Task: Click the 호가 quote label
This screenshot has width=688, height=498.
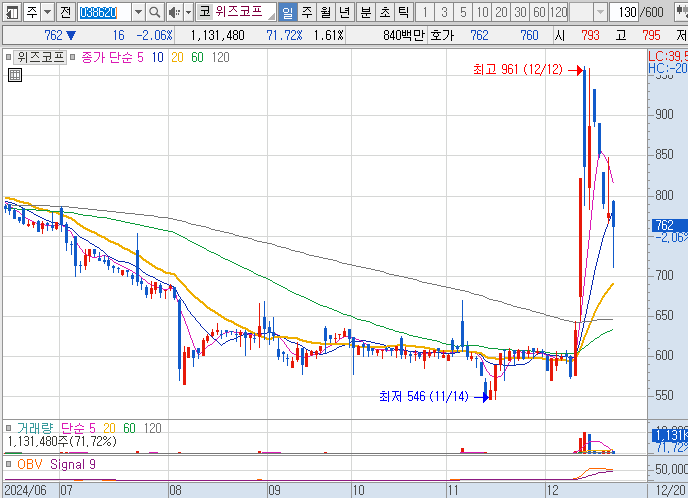Action: [x=442, y=36]
